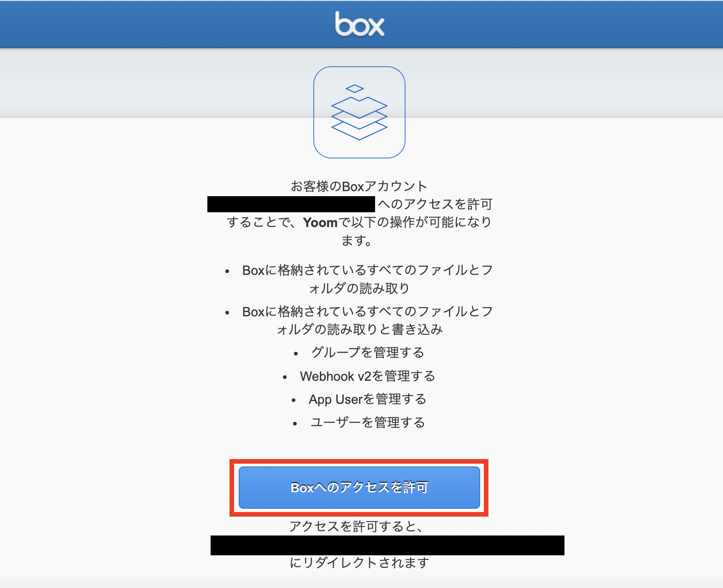Select the read-and-write permission item (読み取りと書き込み)
This screenshot has height=588, width=723.
pyautogui.click(x=367, y=320)
